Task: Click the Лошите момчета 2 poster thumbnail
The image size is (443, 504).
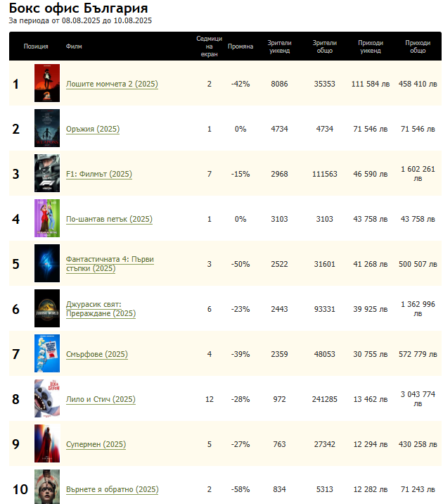Action: (47, 83)
